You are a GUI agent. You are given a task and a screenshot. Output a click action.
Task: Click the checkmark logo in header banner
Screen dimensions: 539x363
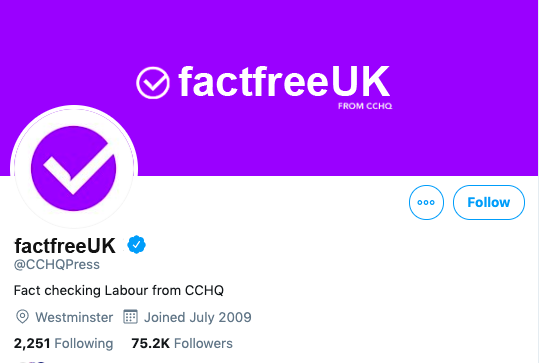point(153,83)
